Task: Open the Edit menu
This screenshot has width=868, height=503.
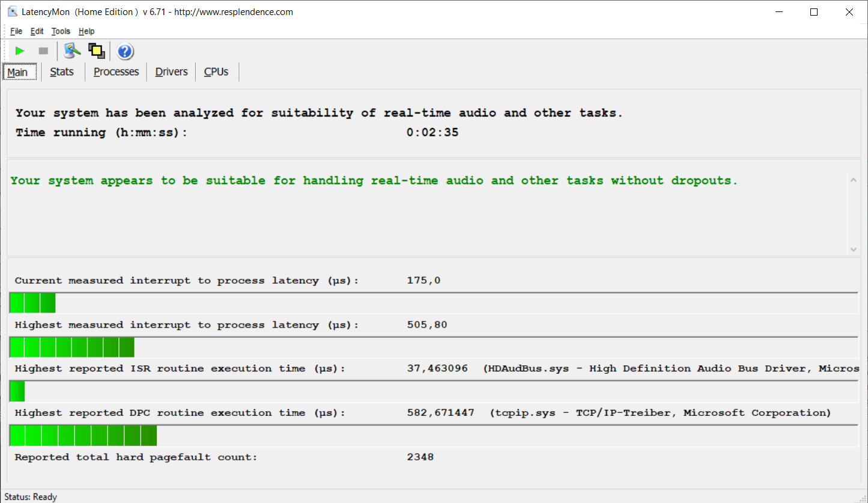Action: pyautogui.click(x=37, y=31)
